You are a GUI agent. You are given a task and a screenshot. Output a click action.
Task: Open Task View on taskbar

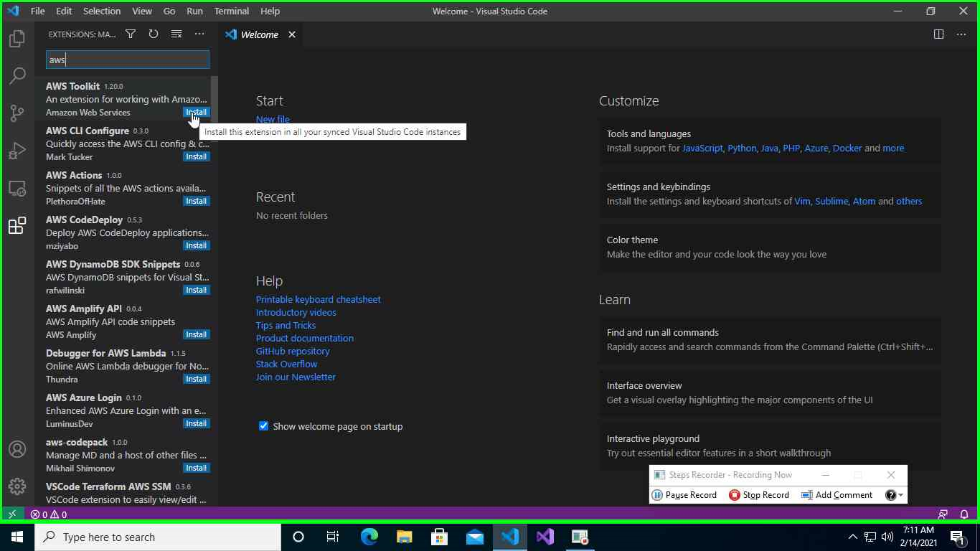(333, 537)
